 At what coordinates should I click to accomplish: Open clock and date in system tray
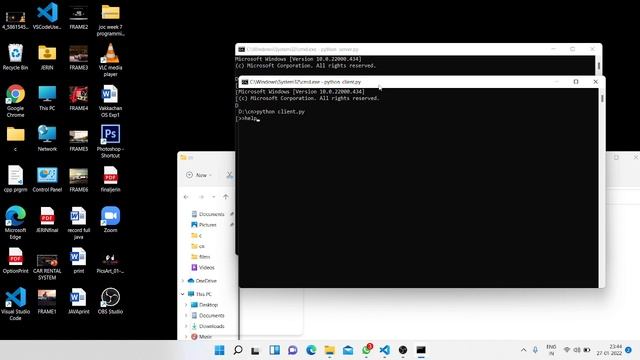click(x=609, y=350)
